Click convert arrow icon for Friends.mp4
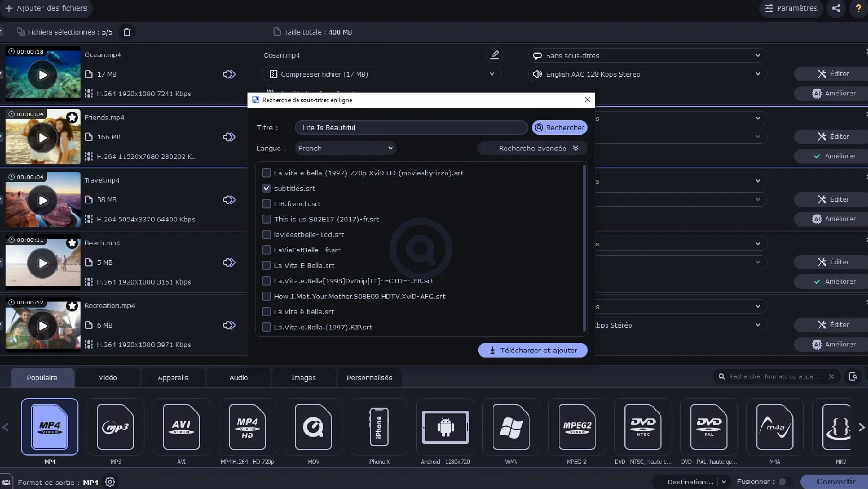Screen dimensions: 868x489 tap(229, 137)
